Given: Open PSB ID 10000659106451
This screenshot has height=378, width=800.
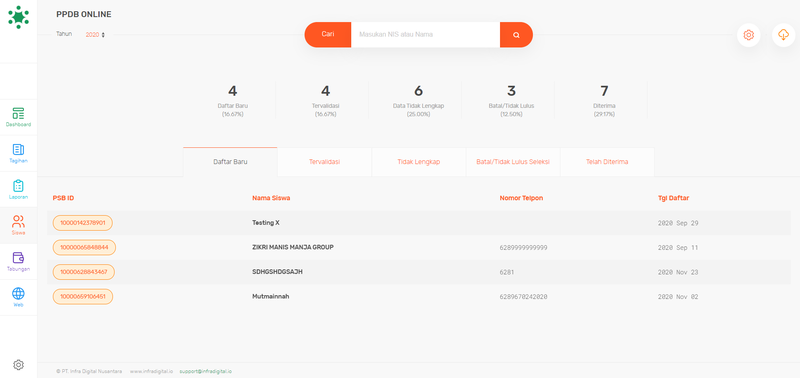Looking at the screenshot, I should click(83, 296).
